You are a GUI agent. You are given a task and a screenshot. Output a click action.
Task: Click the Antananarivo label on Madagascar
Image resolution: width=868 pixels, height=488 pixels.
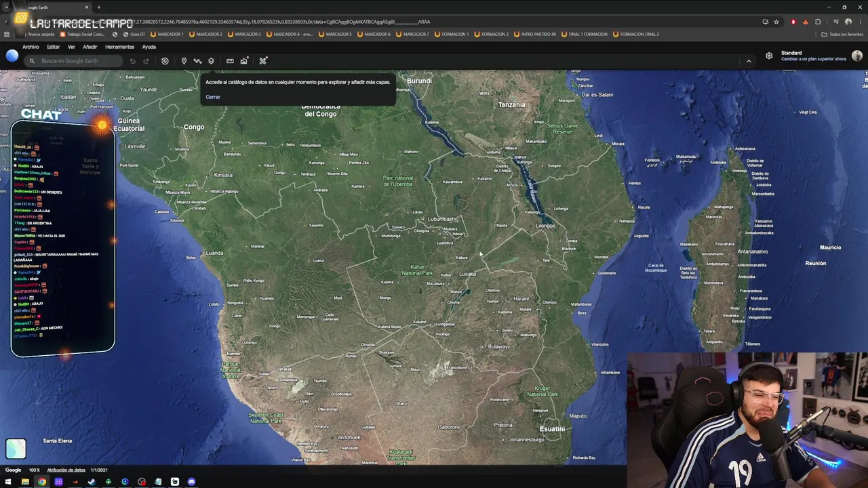753,251
